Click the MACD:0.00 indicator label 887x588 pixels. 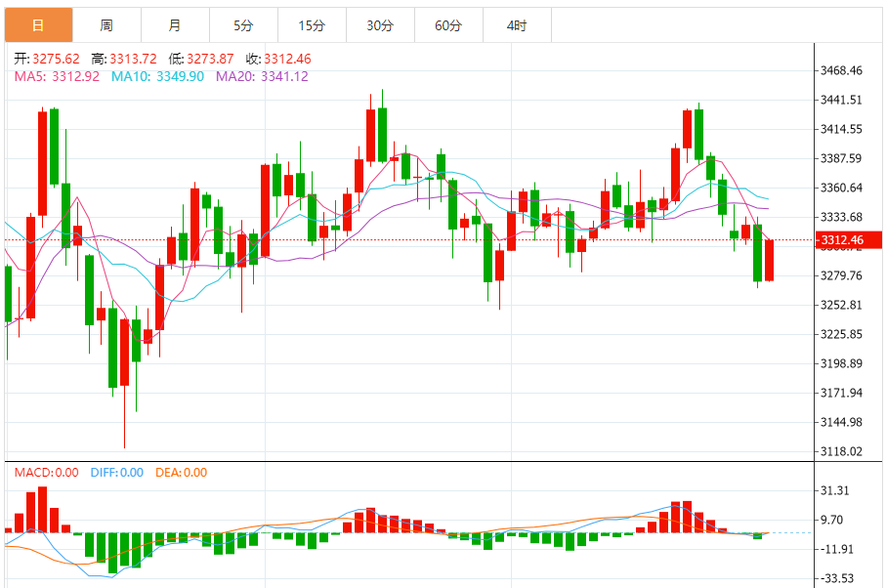(x=46, y=473)
